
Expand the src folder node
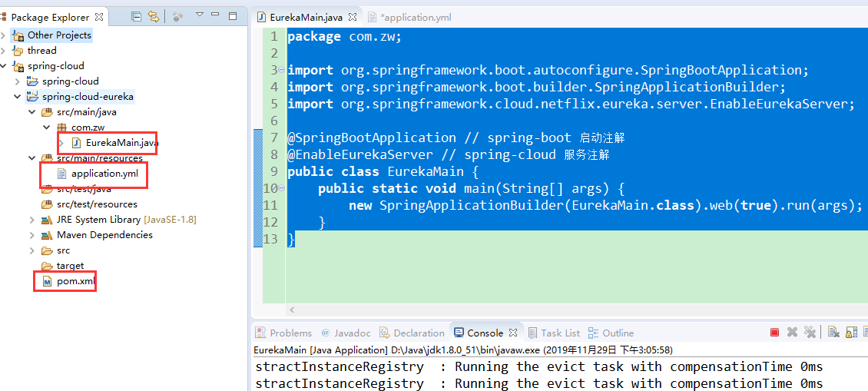click(x=32, y=251)
